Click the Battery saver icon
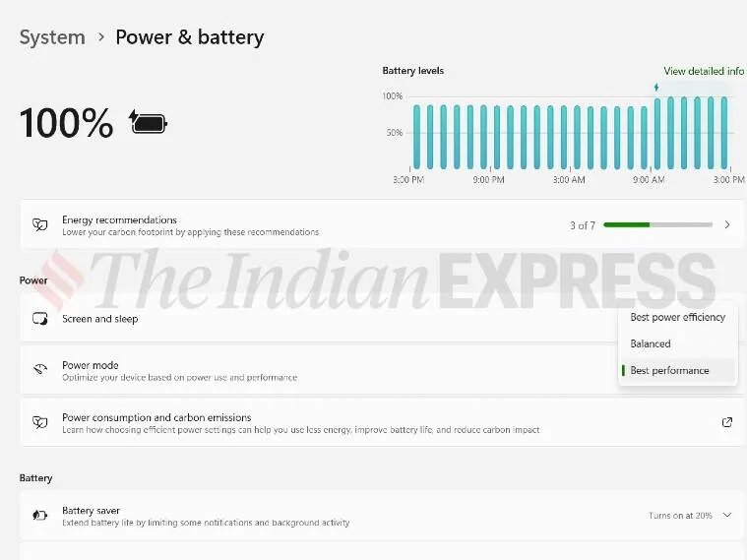Screen dimensions: 747x560 pos(39,515)
